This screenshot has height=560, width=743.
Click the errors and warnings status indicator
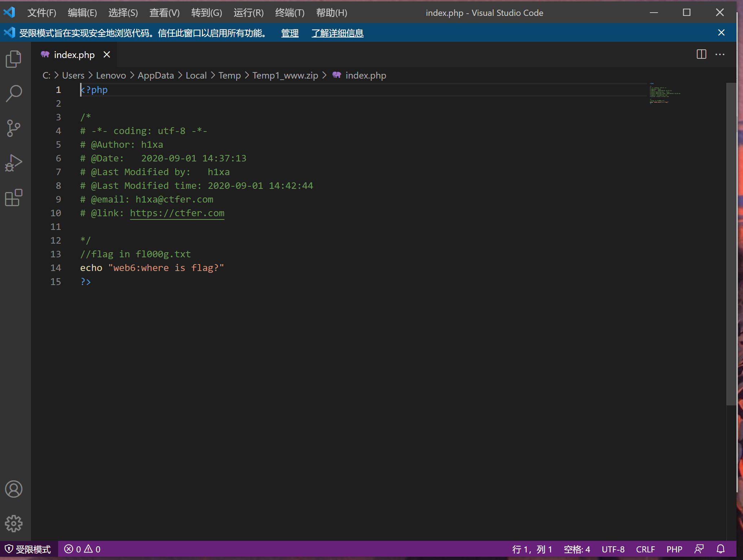click(x=82, y=549)
